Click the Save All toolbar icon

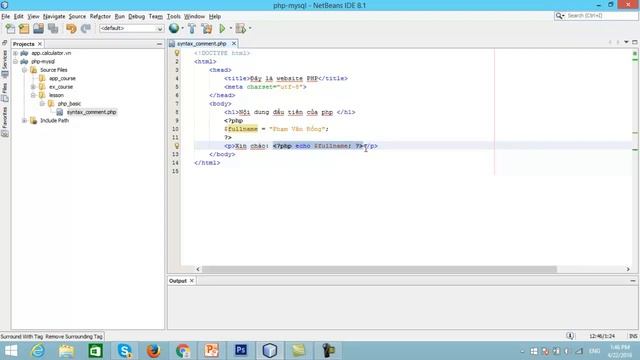point(53,29)
